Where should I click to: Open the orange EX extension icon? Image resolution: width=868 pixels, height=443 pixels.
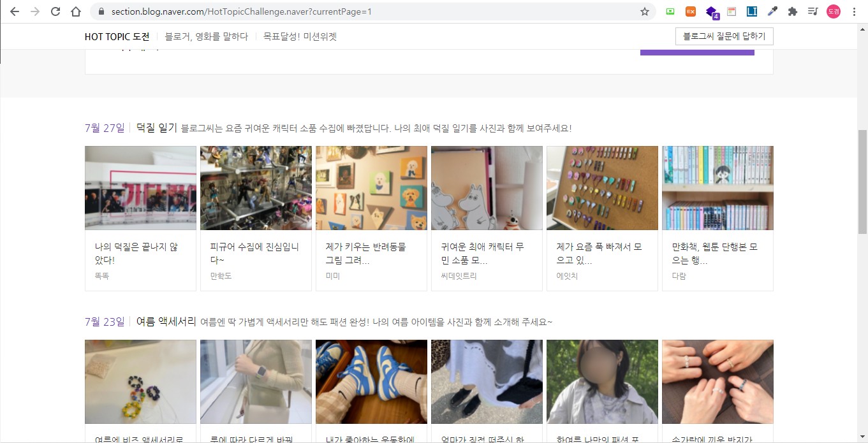[691, 11]
